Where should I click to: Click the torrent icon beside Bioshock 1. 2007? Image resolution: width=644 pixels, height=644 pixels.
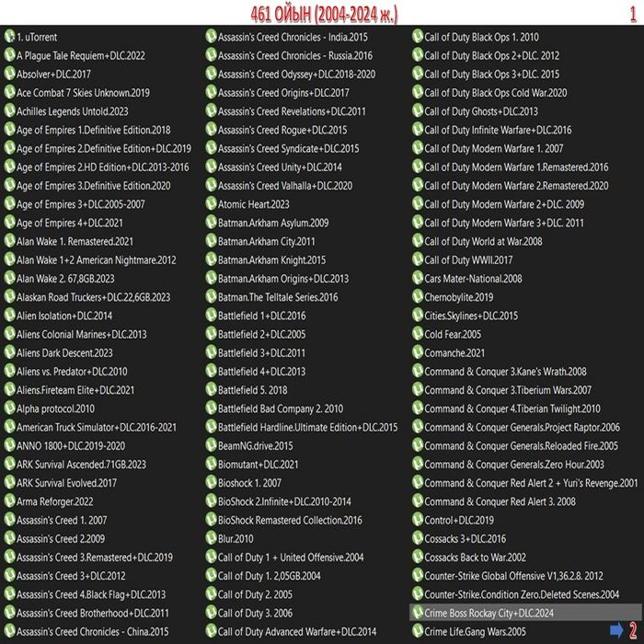pos(211,482)
